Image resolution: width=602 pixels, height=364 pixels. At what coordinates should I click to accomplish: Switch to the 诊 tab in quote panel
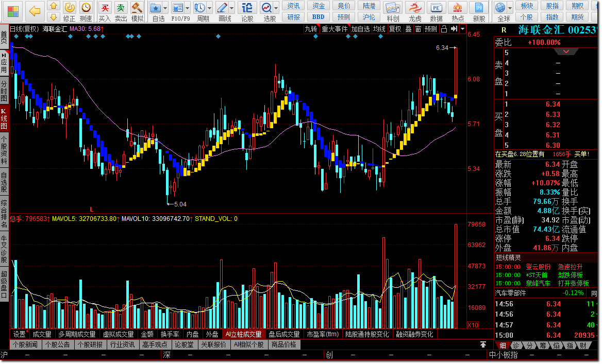tap(516, 345)
